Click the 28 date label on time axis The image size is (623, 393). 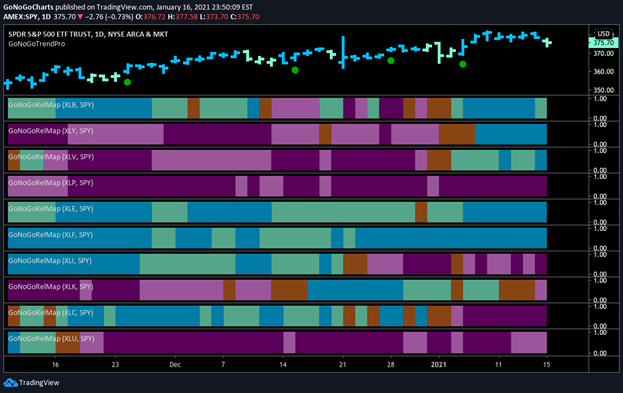tap(391, 364)
